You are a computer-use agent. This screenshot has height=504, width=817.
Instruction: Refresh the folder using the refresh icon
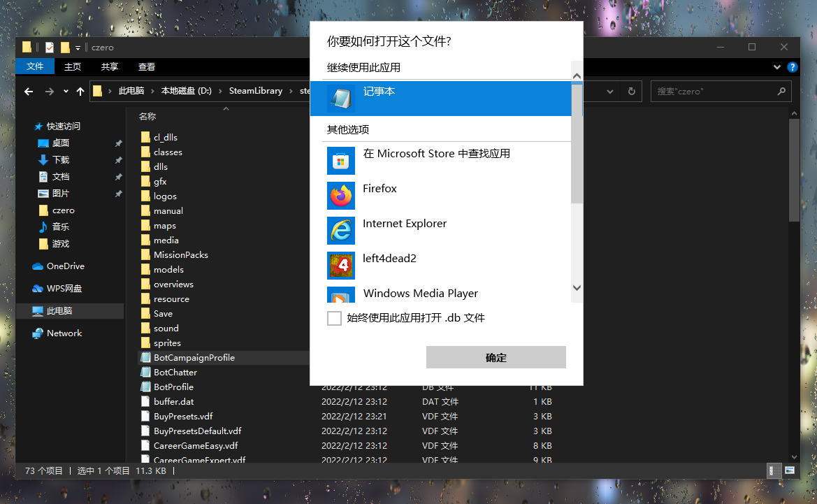click(x=632, y=91)
